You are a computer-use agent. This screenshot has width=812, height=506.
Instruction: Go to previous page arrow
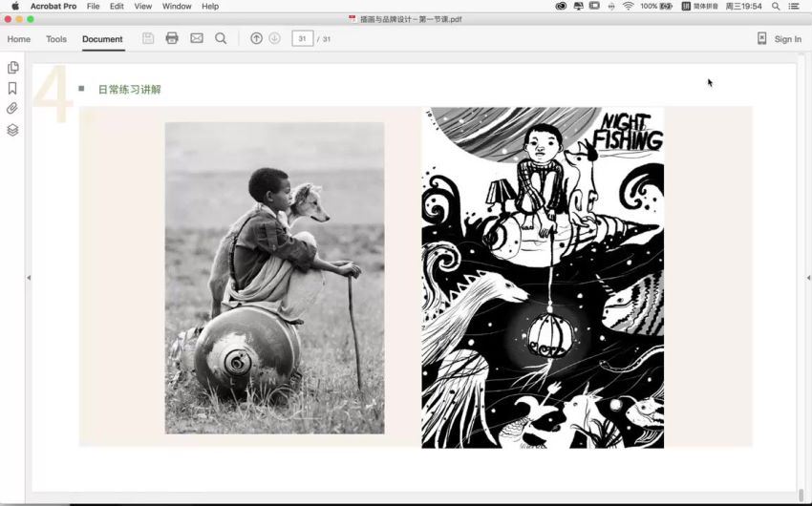coord(256,38)
